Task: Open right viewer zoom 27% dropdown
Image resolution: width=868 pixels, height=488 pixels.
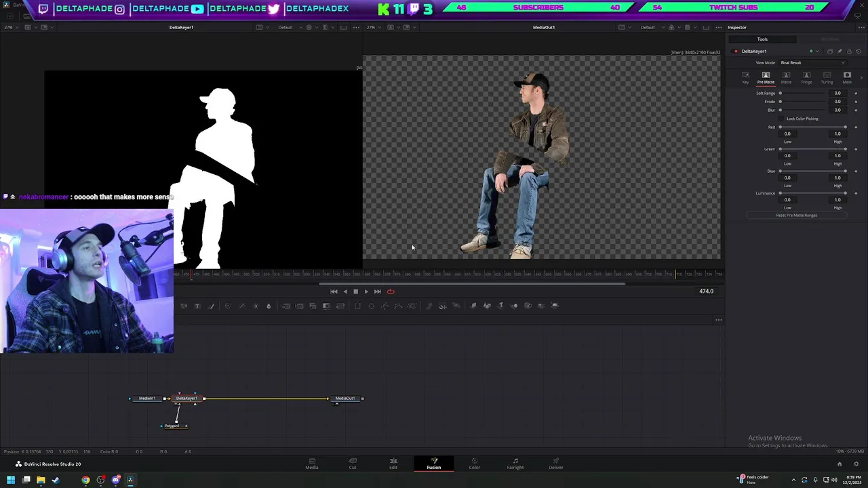Action: point(373,27)
